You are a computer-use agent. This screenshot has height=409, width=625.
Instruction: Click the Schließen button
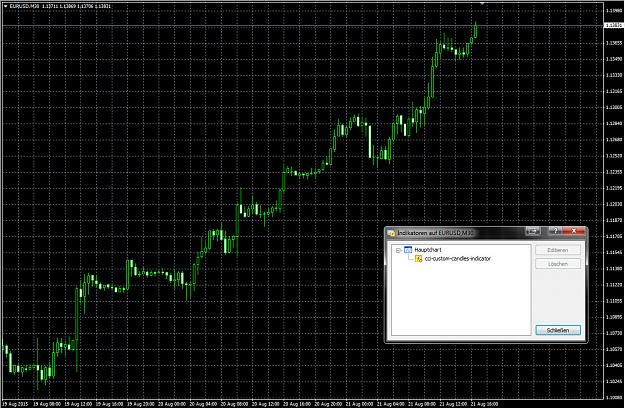[x=558, y=330]
